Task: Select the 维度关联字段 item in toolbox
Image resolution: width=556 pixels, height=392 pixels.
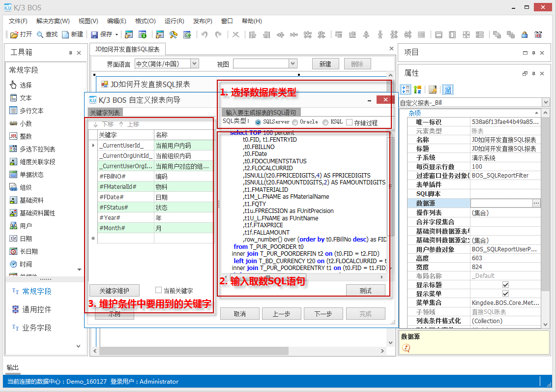Action: [x=32, y=162]
